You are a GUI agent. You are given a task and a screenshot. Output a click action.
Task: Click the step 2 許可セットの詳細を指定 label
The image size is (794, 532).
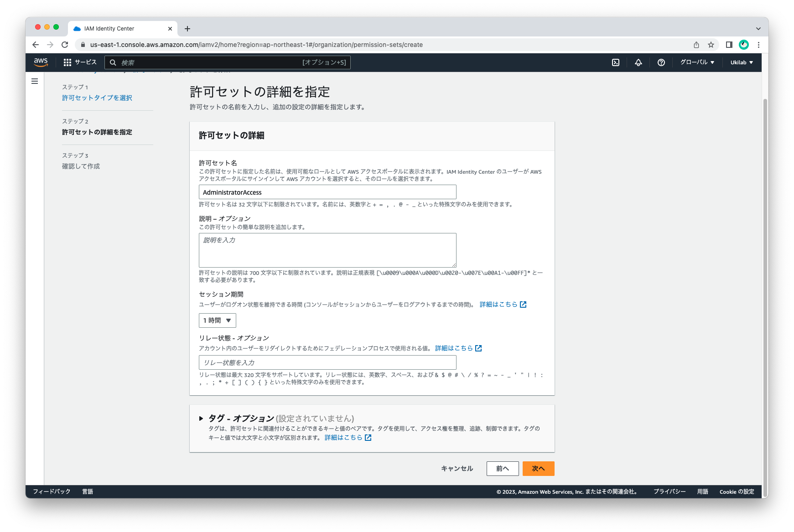click(97, 132)
